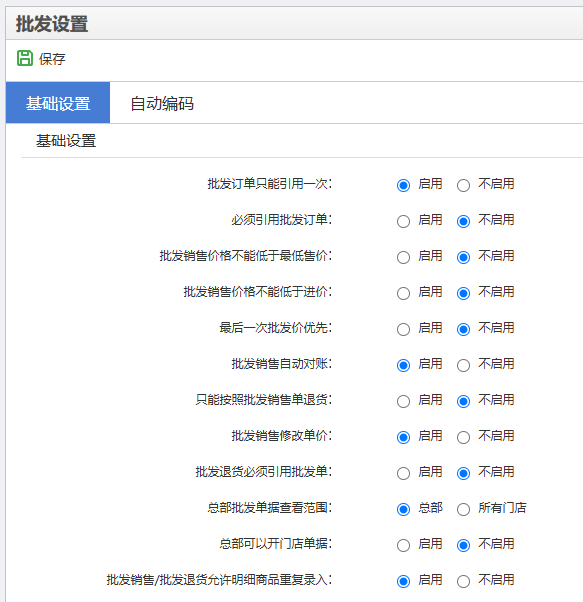Click the green save disk icon
The height and width of the screenshot is (602, 583).
click(25, 58)
